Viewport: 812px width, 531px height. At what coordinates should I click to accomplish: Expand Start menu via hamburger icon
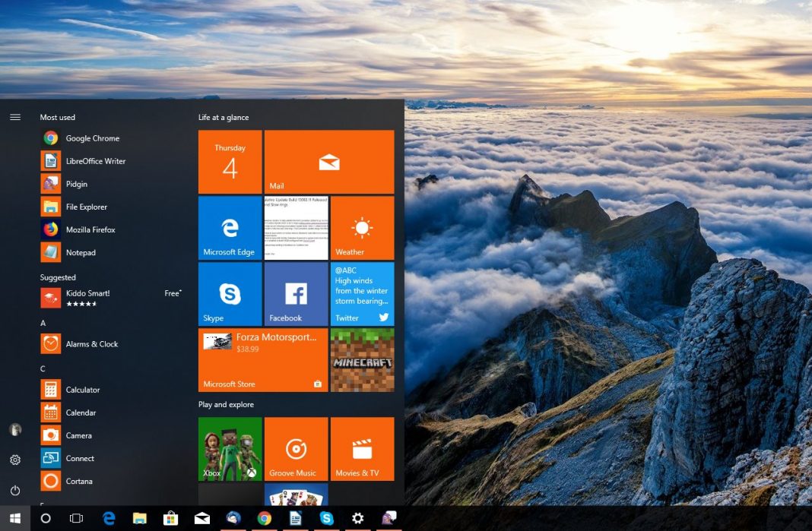tap(15, 117)
